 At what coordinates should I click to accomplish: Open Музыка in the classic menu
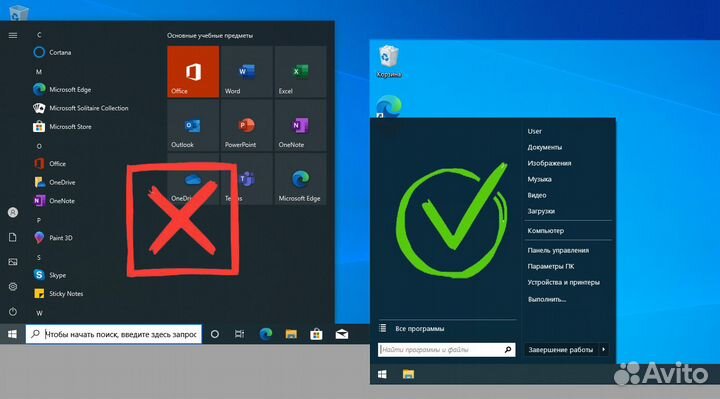pos(540,180)
